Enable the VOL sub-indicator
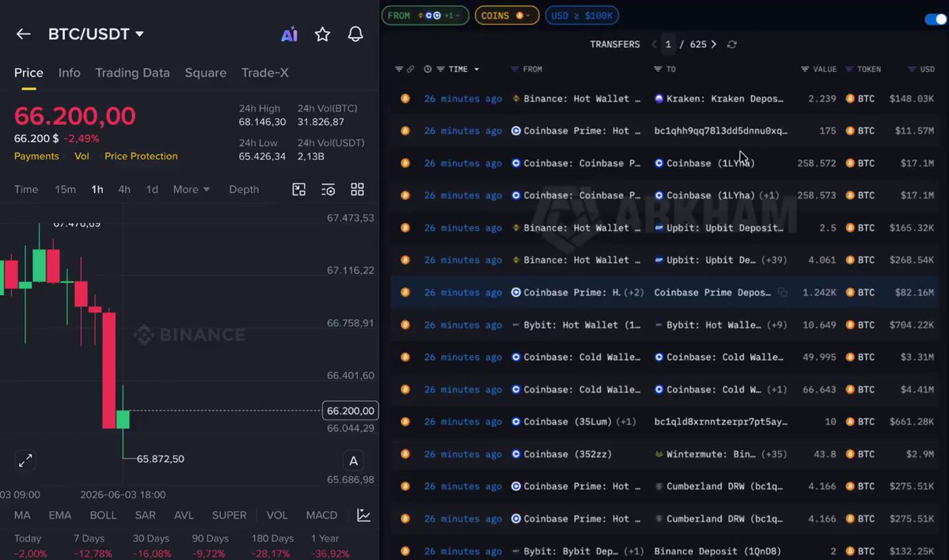This screenshot has width=949, height=560. (x=277, y=515)
